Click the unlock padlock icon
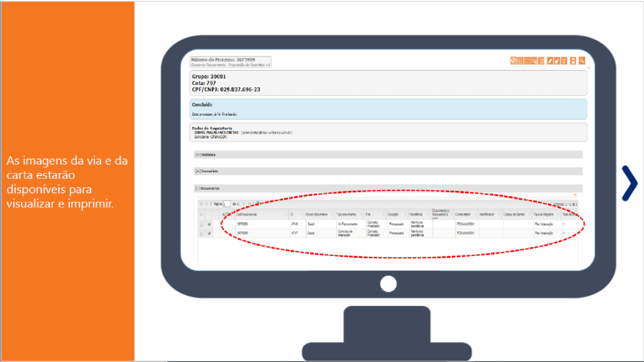644x362 pixels. point(557,61)
